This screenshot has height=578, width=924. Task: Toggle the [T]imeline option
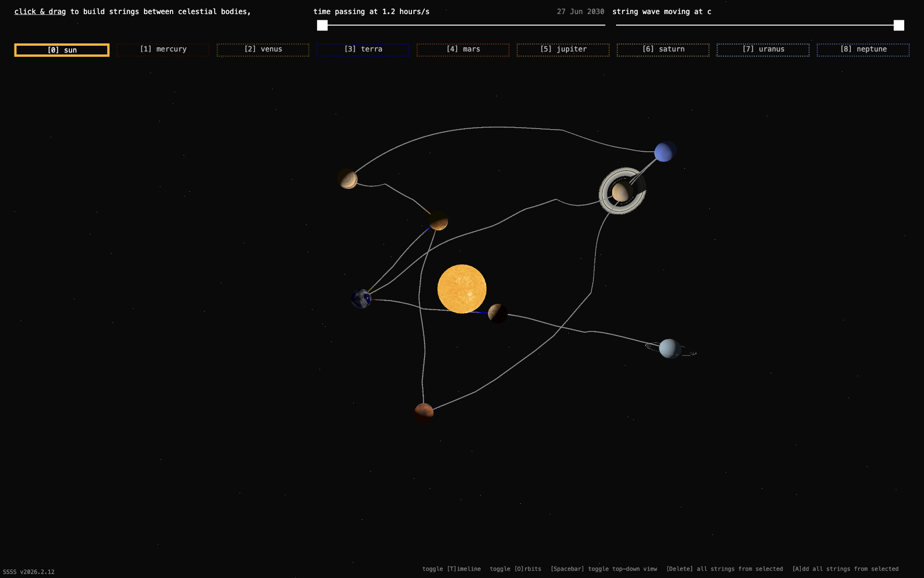click(x=451, y=569)
